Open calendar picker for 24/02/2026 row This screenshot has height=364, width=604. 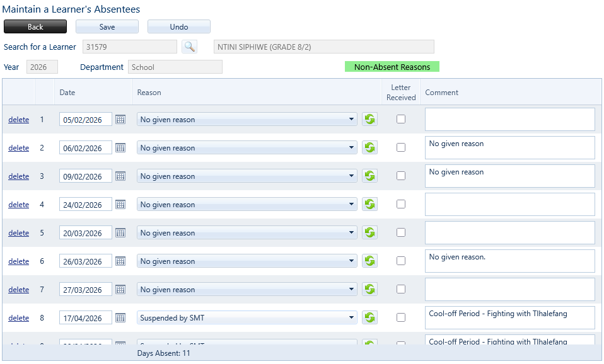pos(120,204)
